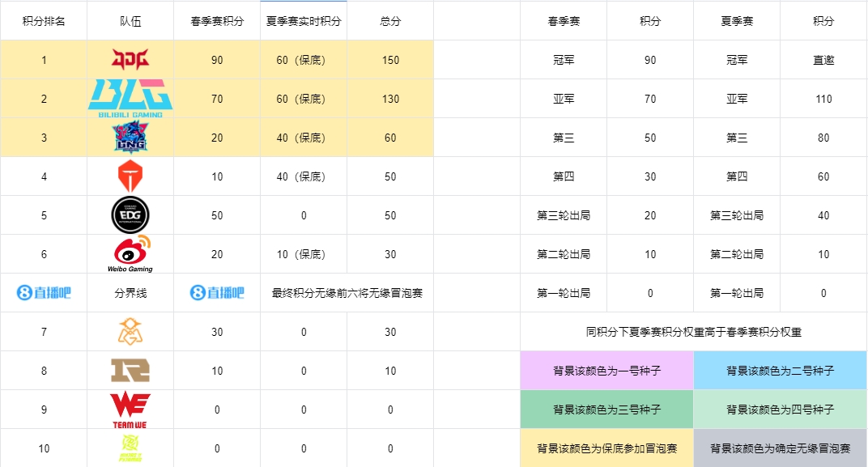The image size is (868, 467).
Task: Select the 积分排名 column header
Action: [x=44, y=21]
